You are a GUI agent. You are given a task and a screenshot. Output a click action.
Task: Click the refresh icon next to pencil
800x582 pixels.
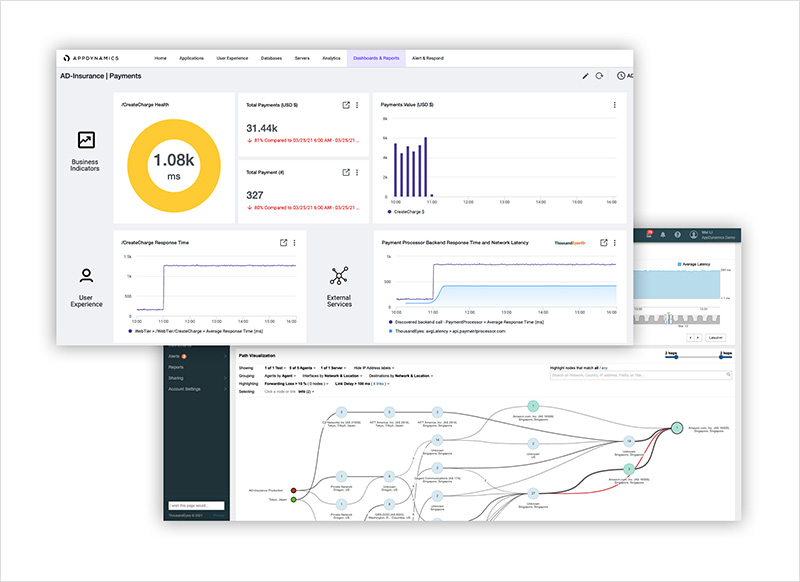click(599, 75)
